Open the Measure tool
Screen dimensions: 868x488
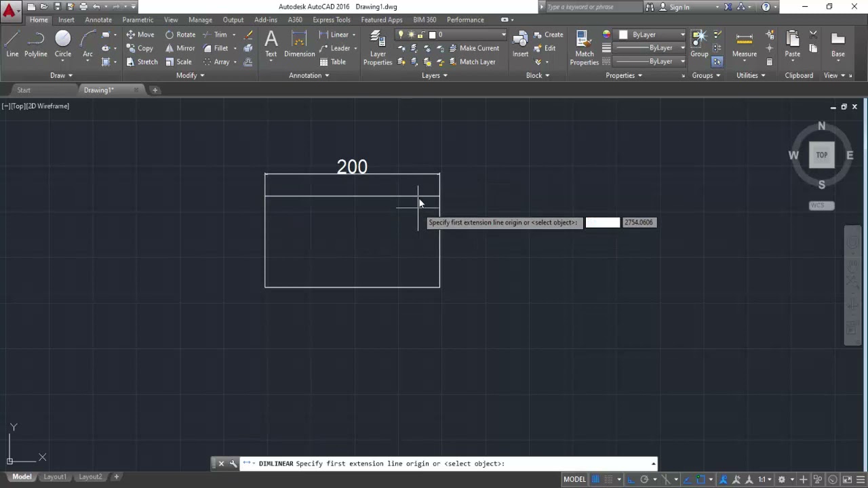(744, 43)
